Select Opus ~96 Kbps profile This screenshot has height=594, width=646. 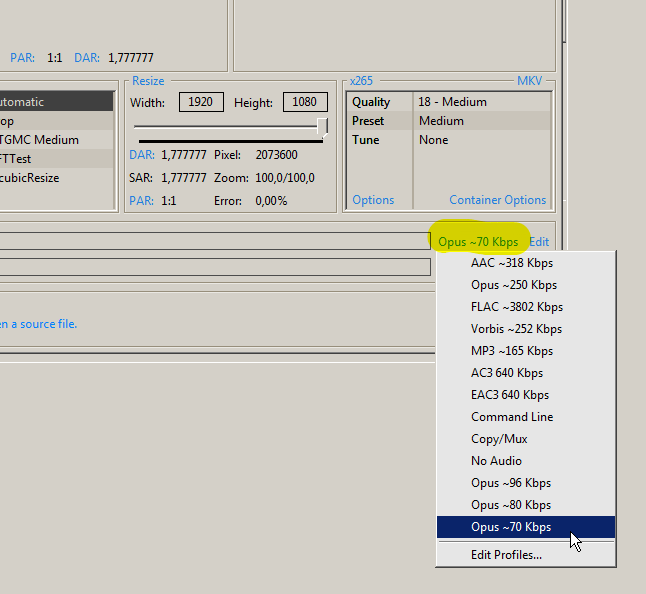[526, 483]
